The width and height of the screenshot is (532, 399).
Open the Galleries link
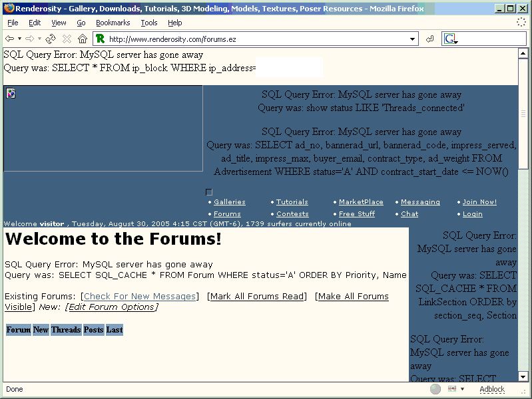click(230, 201)
